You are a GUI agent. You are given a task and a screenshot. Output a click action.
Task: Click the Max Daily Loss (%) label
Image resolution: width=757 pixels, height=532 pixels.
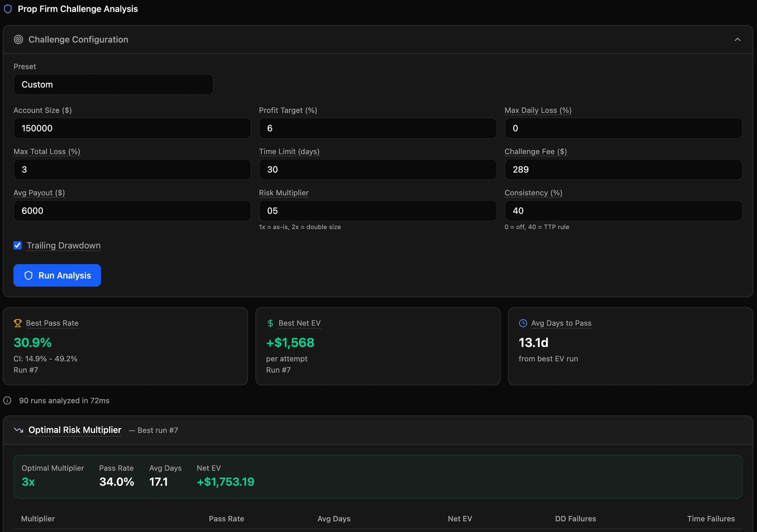[x=538, y=110]
